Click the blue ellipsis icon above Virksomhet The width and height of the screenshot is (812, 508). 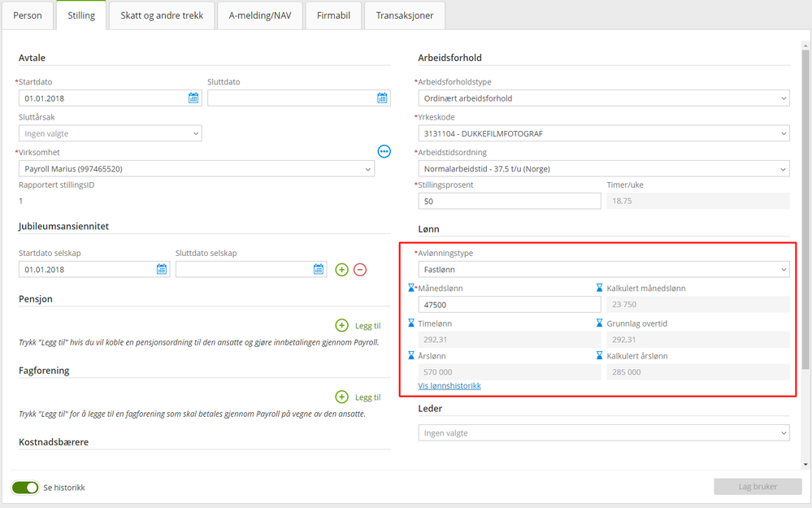coord(384,151)
